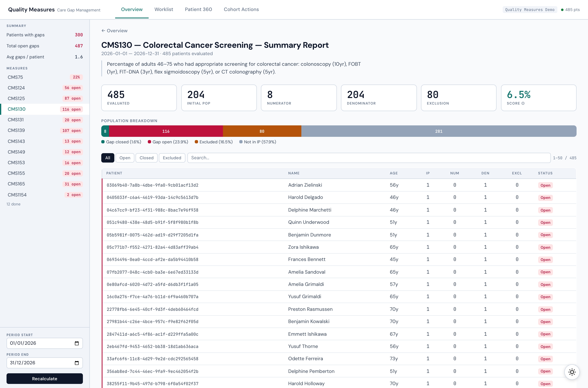Open Period End calendar picker icon
Screen dimensions: 588x388
pyautogui.click(x=77, y=363)
